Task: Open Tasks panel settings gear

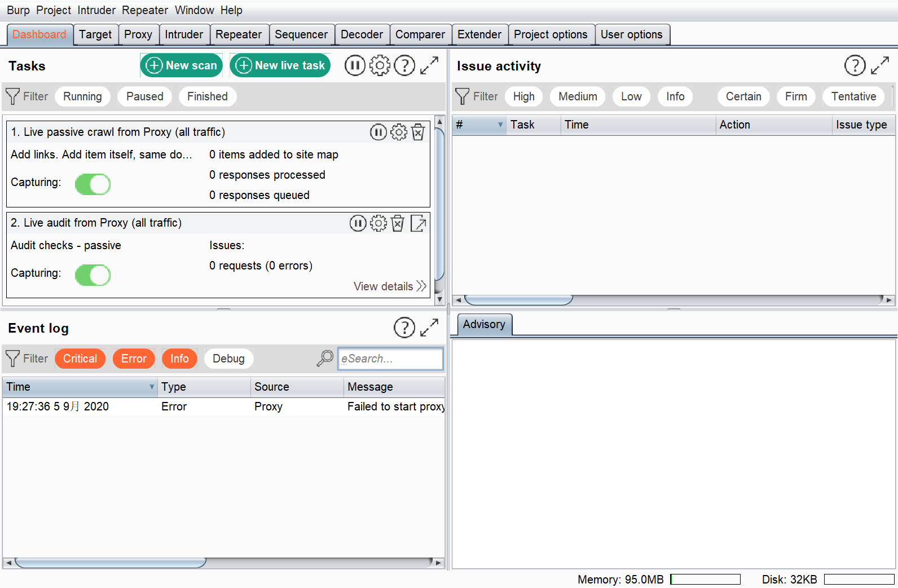Action: pyautogui.click(x=380, y=66)
